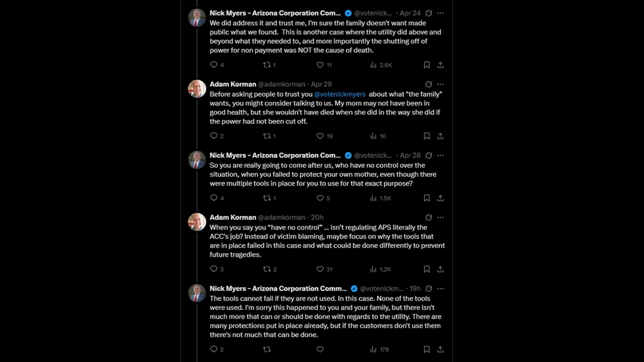Open the Apr 28 timestamp on Adam's tweet
Screen dimensions: 644x362
tap(321, 84)
